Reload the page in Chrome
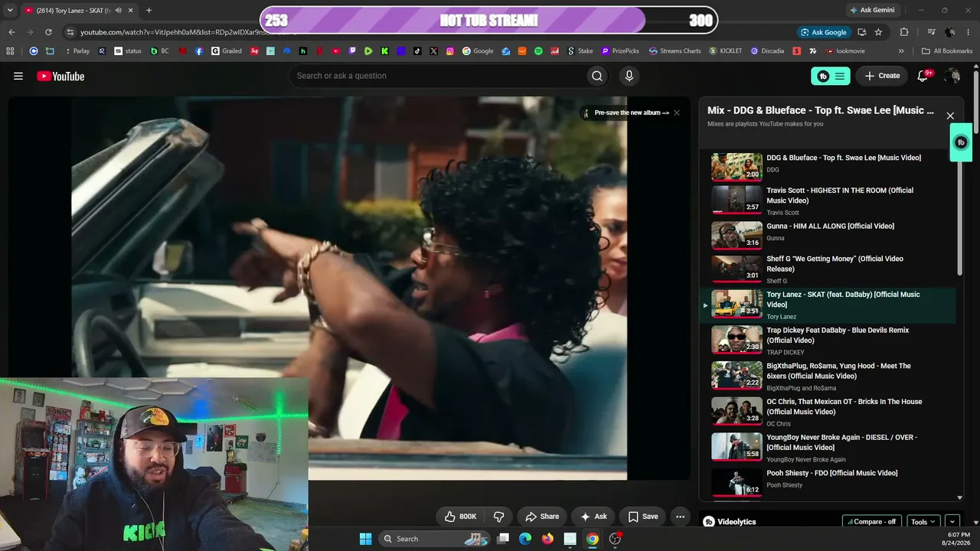The height and width of the screenshot is (551, 980). click(48, 32)
